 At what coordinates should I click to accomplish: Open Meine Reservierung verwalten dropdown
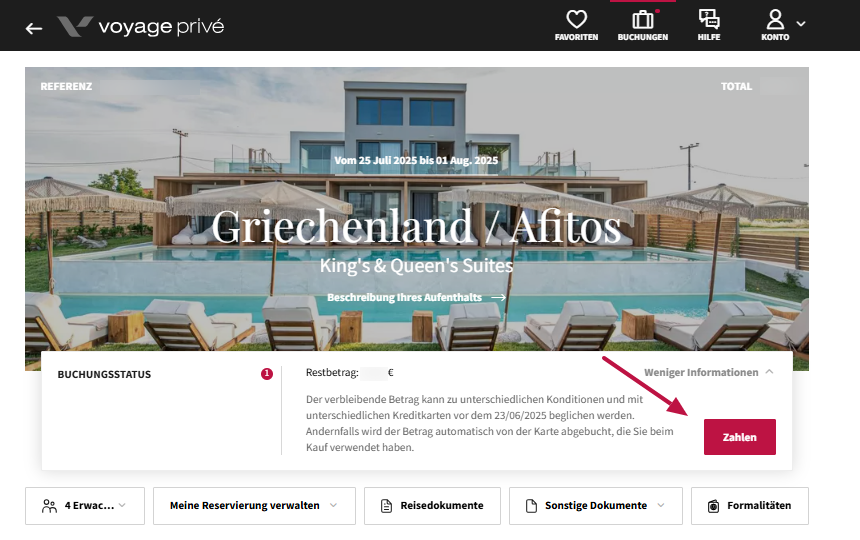pos(254,506)
